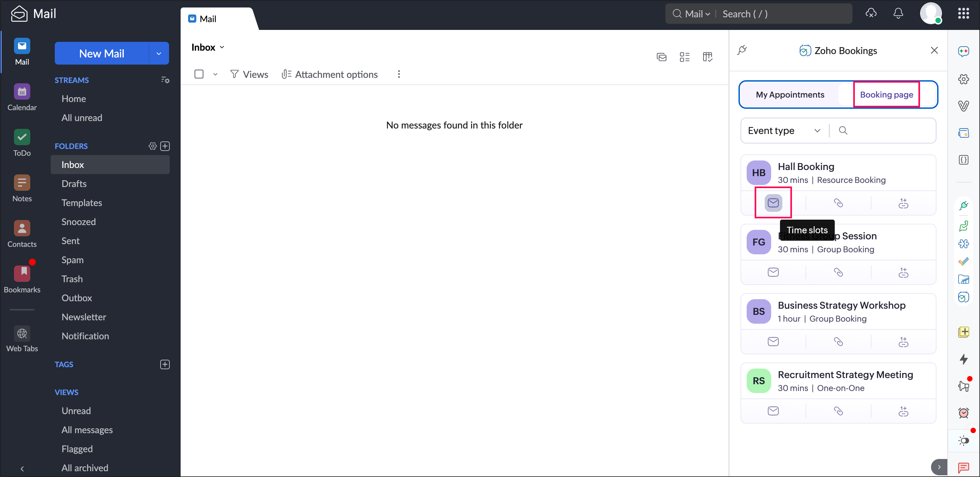Click the New Mail button
Viewport: 980px width, 477px height.
coord(102,54)
